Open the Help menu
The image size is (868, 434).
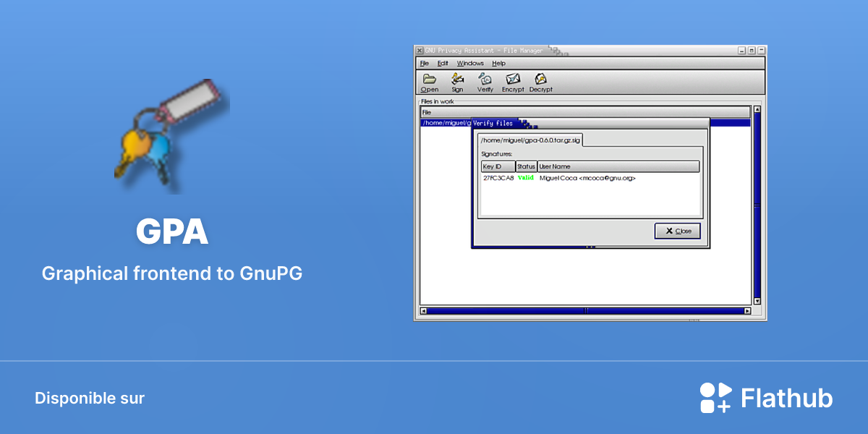(x=499, y=64)
